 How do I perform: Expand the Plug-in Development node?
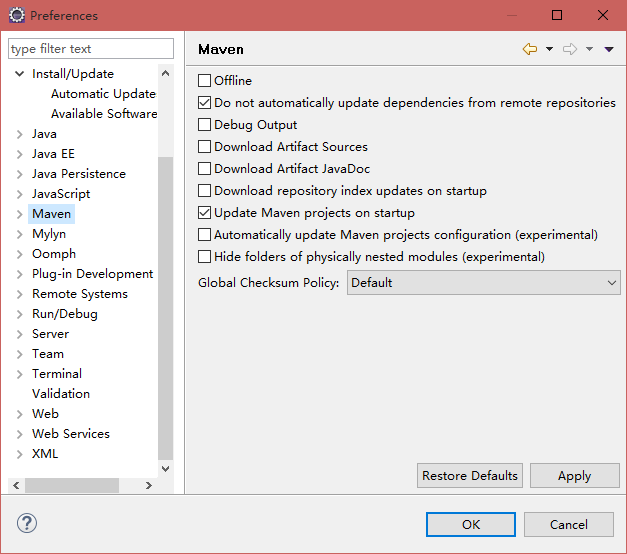pyautogui.click(x=19, y=274)
